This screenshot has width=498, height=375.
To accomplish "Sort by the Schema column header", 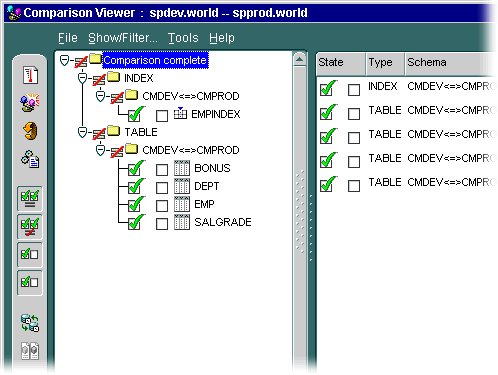I will pos(450,63).
